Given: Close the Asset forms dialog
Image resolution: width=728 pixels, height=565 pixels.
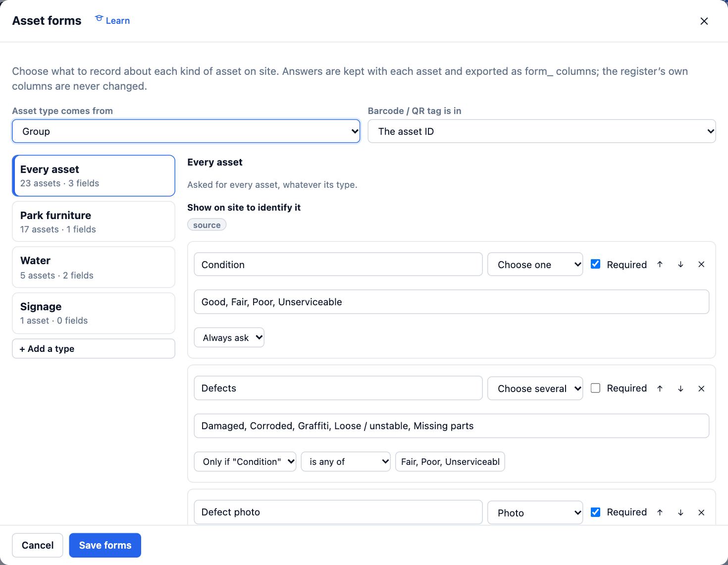Looking at the screenshot, I should point(704,21).
